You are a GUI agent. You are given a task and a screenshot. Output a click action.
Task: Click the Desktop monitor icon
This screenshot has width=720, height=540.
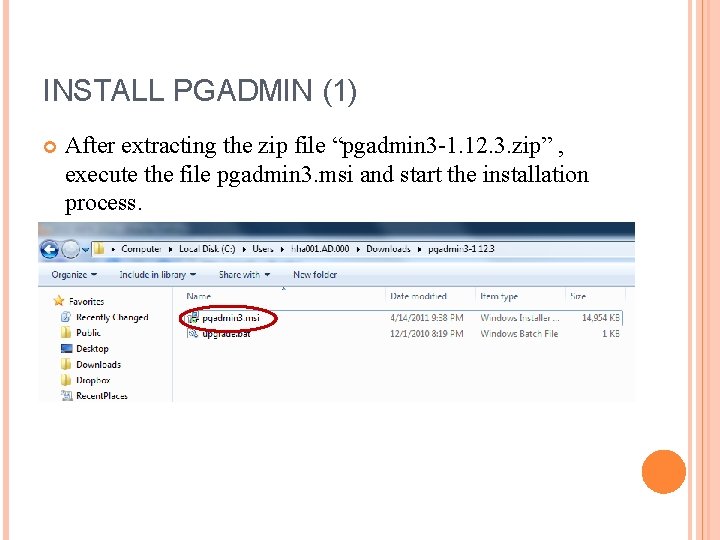[67, 349]
